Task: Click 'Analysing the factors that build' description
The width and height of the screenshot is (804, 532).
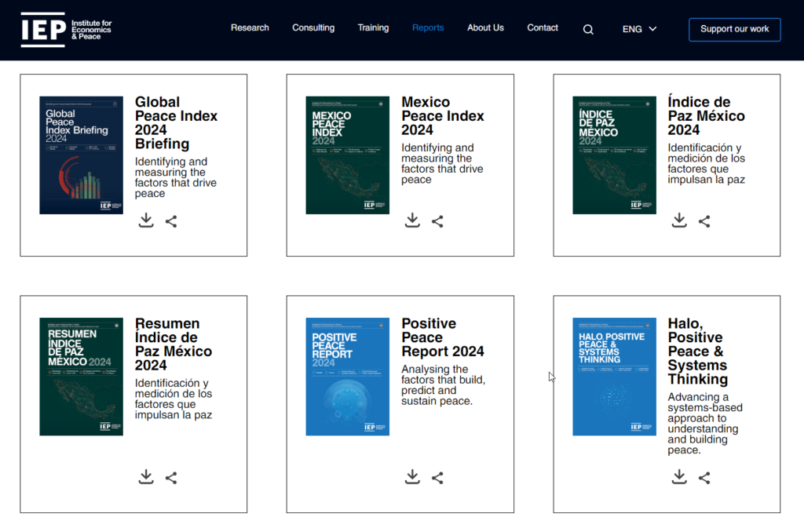Action: coord(443,385)
